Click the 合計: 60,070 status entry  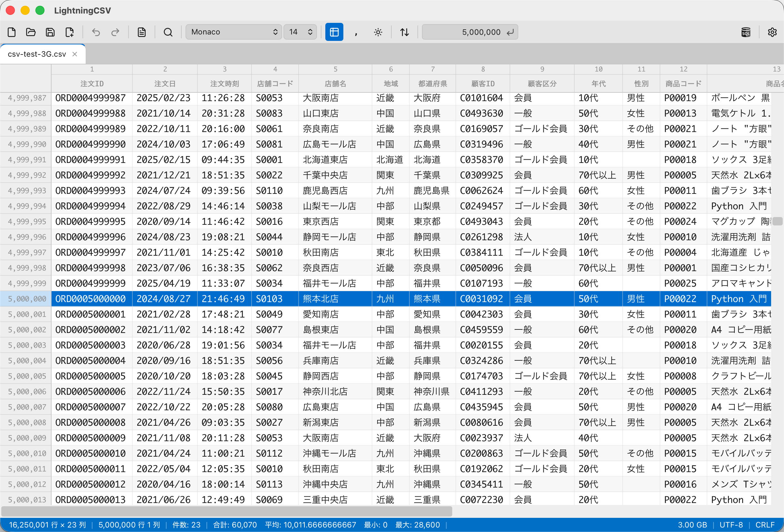(x=235, y=525)
